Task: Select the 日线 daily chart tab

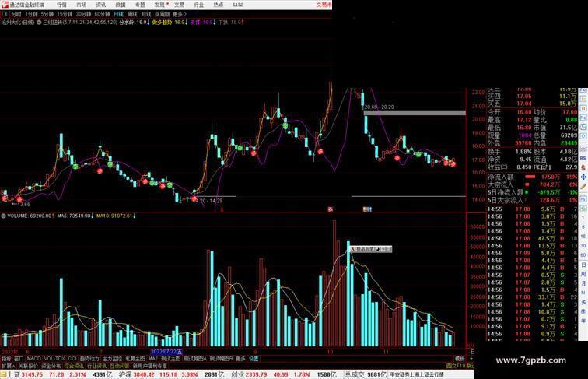Action: coord(118,14)
